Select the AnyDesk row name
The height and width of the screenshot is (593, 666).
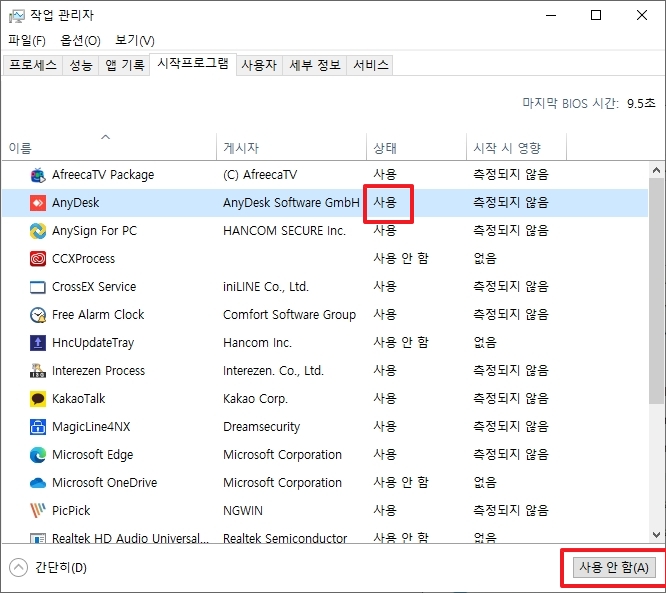75,203
